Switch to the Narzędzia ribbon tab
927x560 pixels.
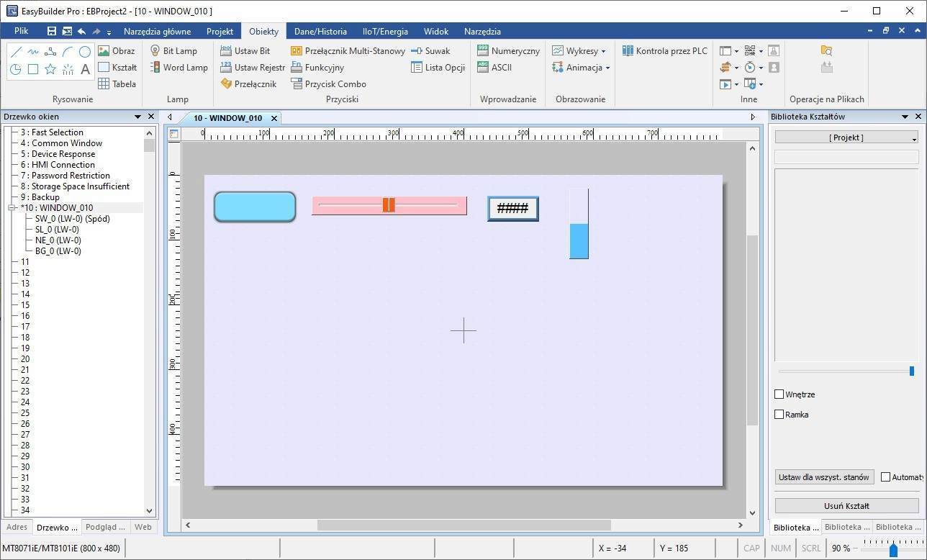[x=482, y=32]
